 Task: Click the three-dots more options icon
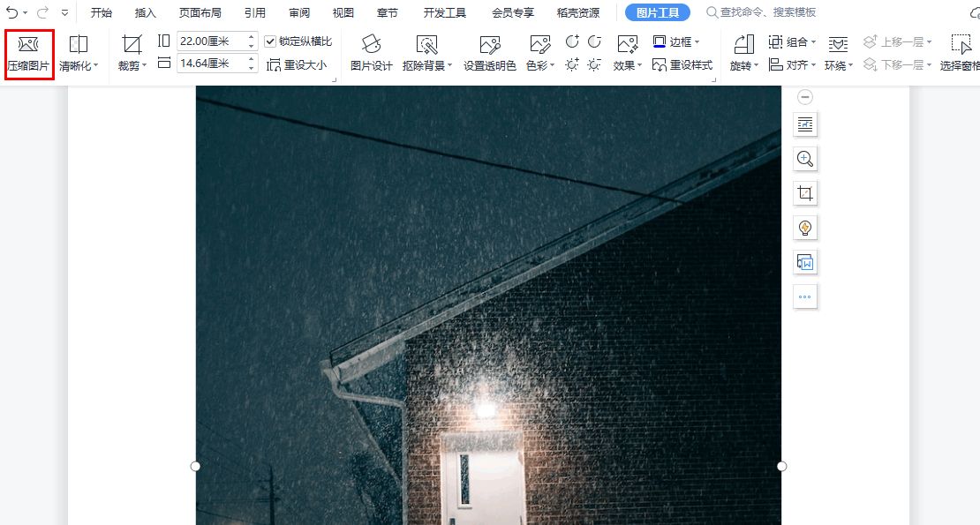pyautogui.click(x=805, y=296)
